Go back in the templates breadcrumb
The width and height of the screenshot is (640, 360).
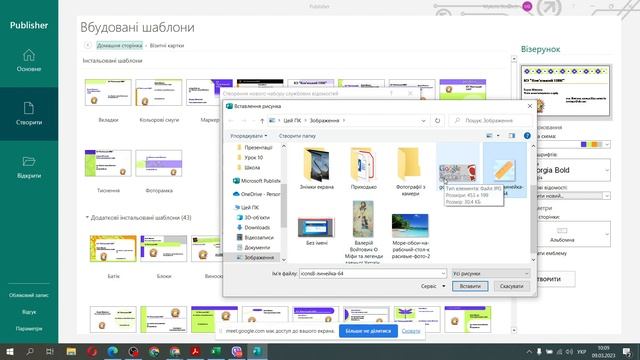(x=88, y=45)
